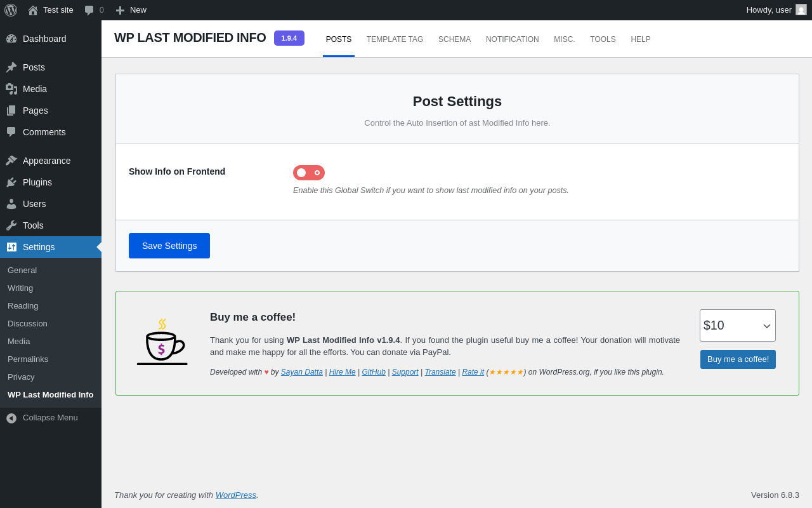Image resolution: width=812 pixels, height=508 pixels.
Task: Open the New content menu
Action: tap(131, 10)
